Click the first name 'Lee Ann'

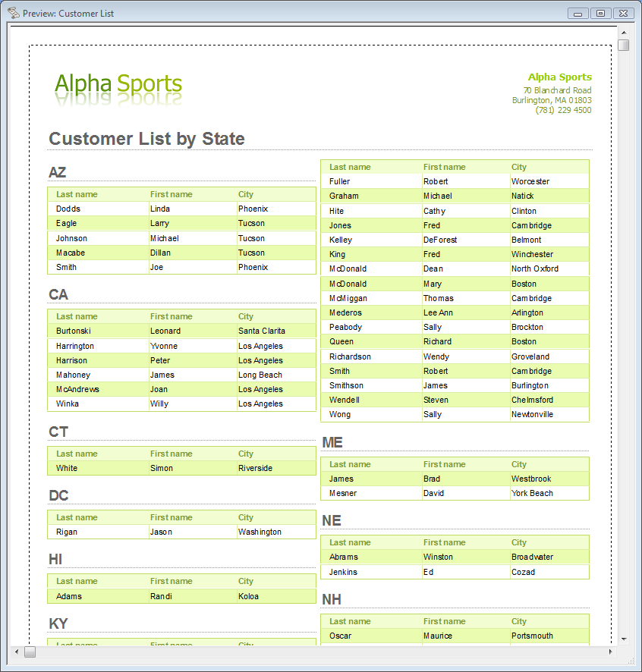coord(438,312)
